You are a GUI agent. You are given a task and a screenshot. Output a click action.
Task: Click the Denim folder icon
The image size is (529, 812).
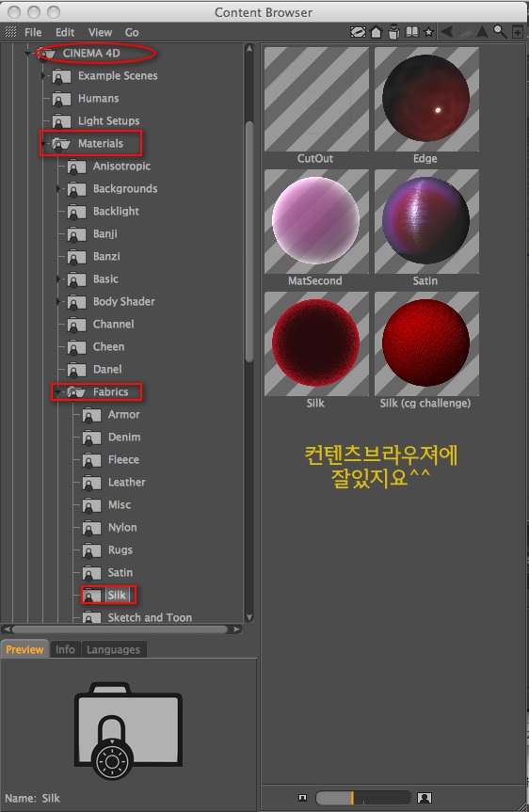coord(91,438)
